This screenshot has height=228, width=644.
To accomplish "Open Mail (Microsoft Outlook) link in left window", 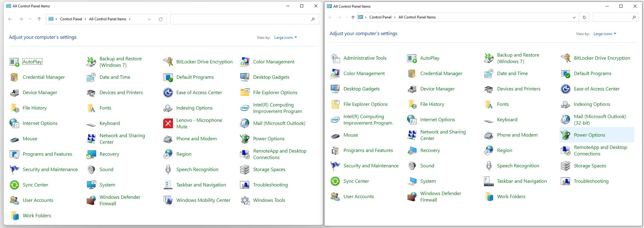I will [279, 123].
